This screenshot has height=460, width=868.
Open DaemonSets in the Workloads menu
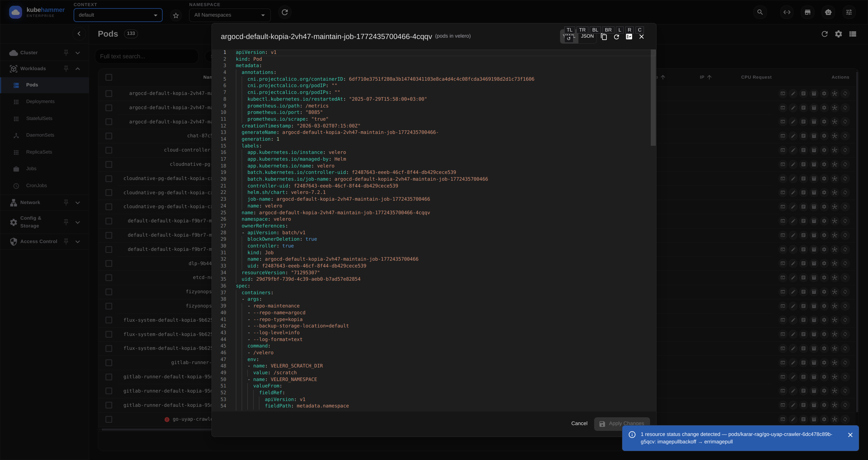[45, 135]
